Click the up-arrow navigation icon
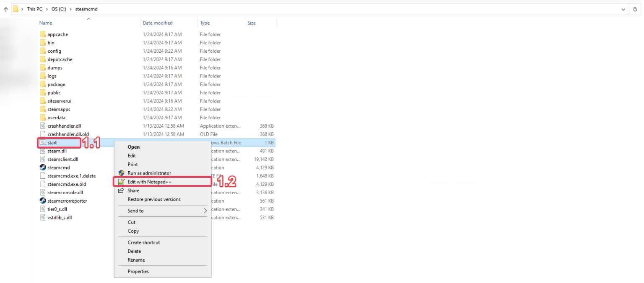Screen dimensions: 644x283 point(5,9)
